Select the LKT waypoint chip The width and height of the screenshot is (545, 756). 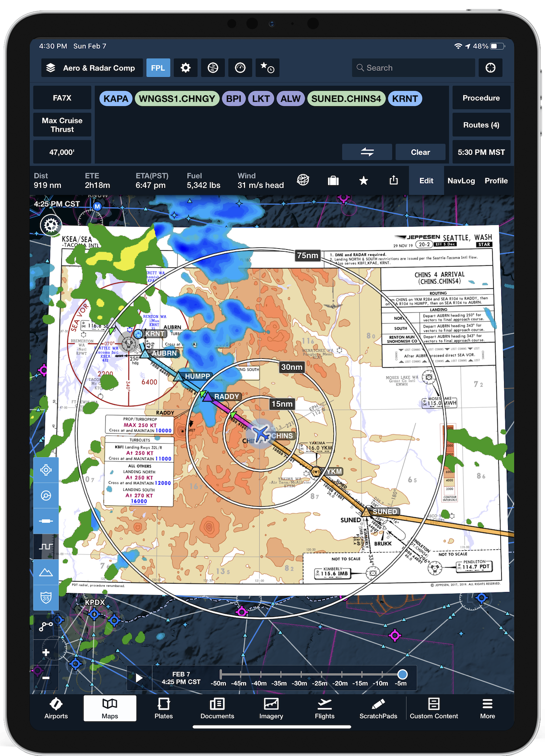[x=261, y=99]
